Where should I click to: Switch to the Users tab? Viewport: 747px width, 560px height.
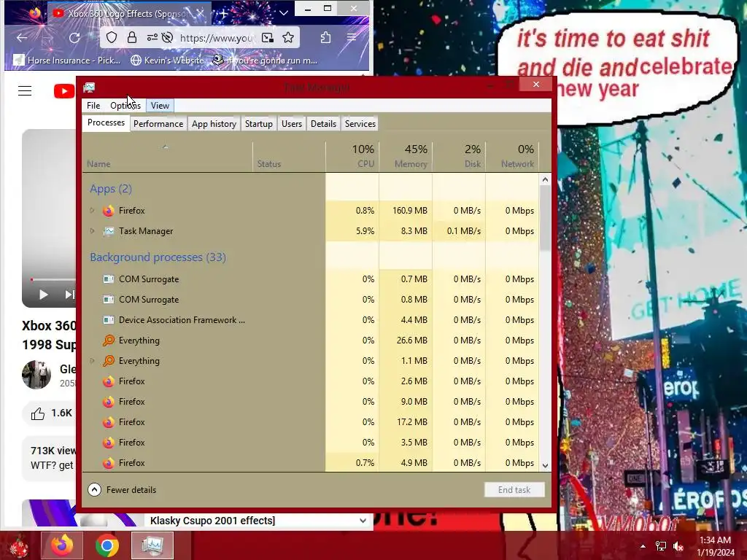pos(292,124)
